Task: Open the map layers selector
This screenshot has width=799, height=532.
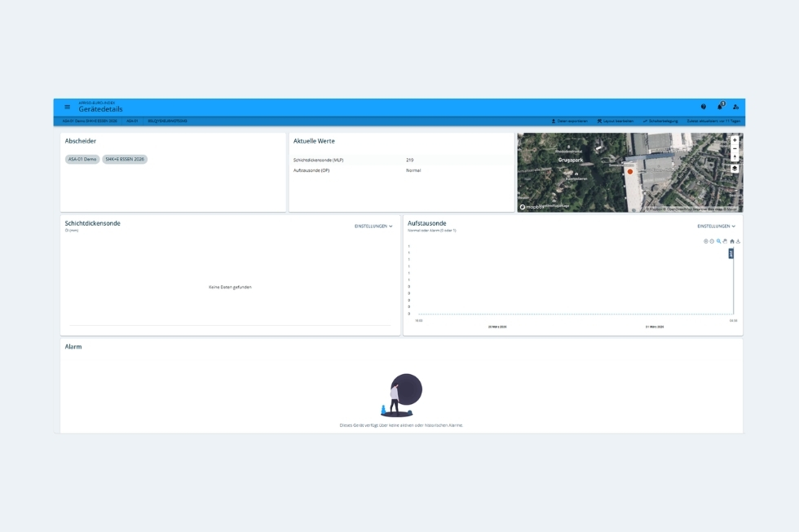Action: (x=735, y=169)
